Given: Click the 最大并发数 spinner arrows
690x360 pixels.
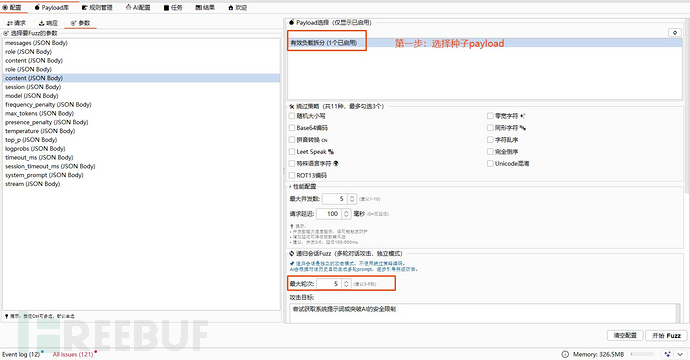Looking at the screenshot, I should click(x=352, y=199).
